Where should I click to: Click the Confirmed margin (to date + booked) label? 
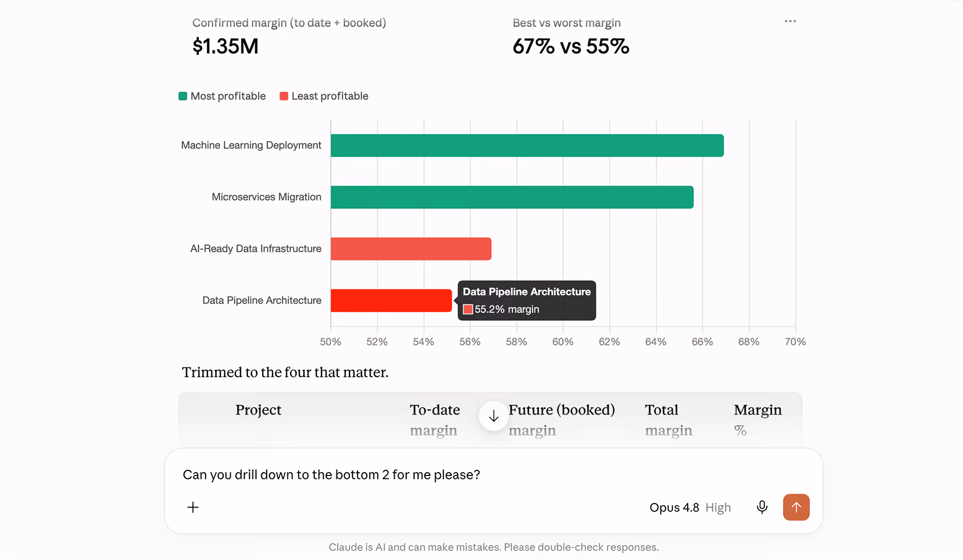coord(289,23)
